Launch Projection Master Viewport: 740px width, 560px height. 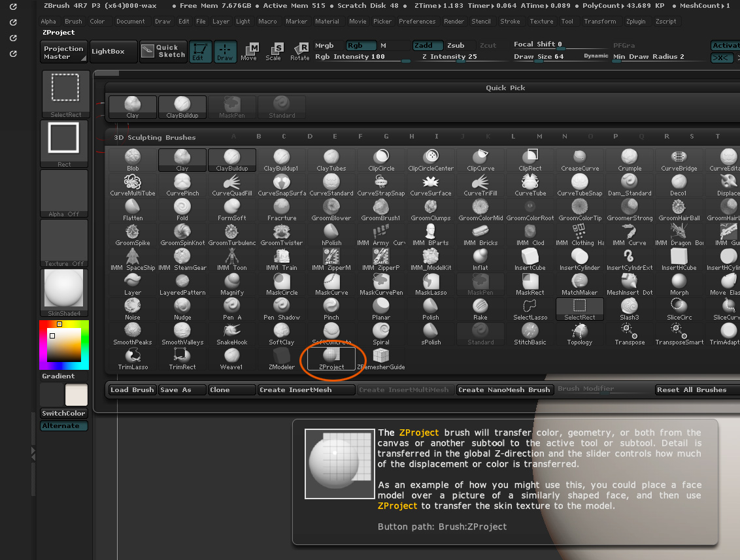coord(64,52)
